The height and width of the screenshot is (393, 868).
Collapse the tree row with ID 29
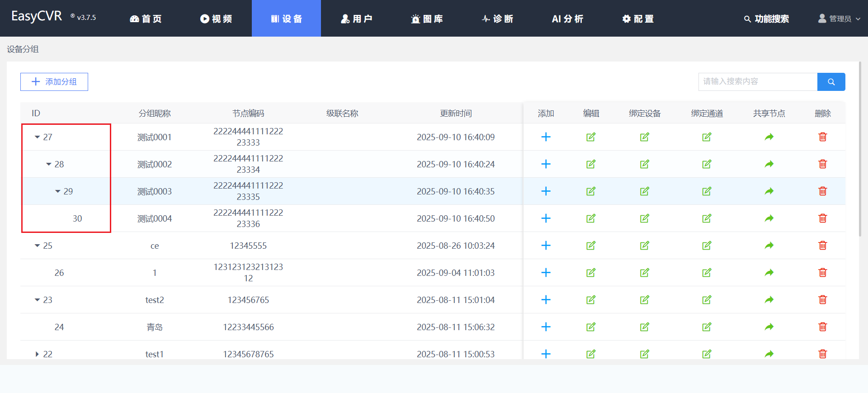tap(58, 191)
